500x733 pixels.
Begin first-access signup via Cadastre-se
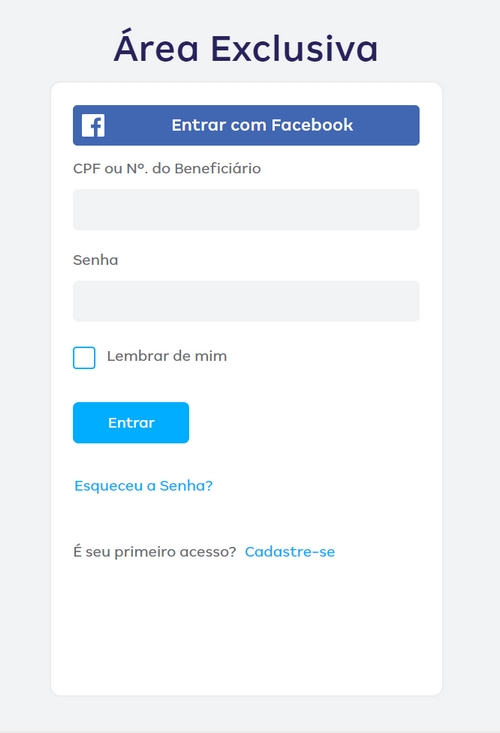(x=290, y=552)
